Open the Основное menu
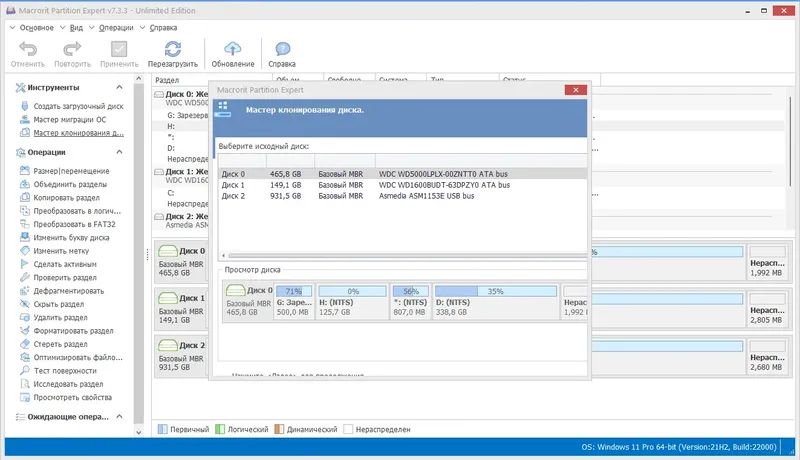800x460 pixels. tap(36, 28)
